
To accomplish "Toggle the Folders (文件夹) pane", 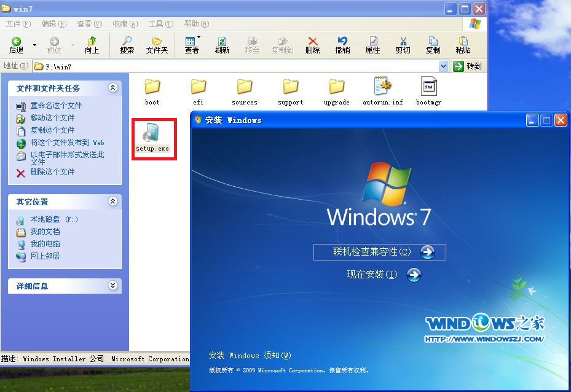I will (157, 45).
